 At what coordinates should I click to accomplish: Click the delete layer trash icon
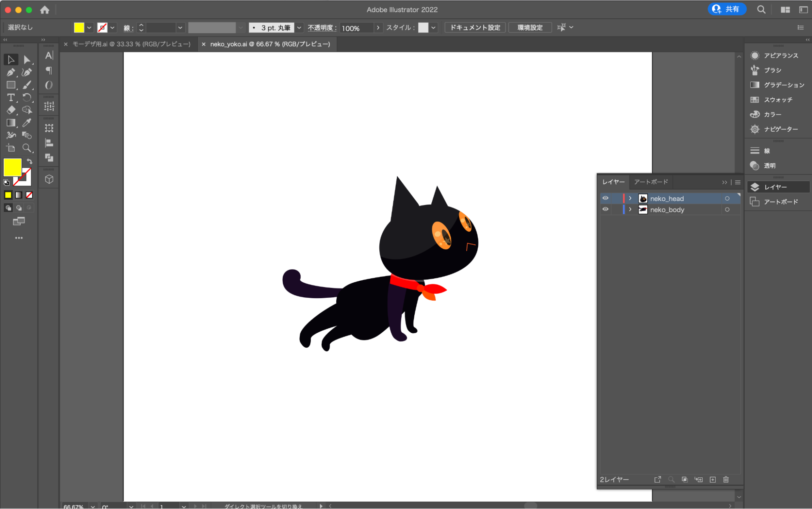[x=726, y=479]
